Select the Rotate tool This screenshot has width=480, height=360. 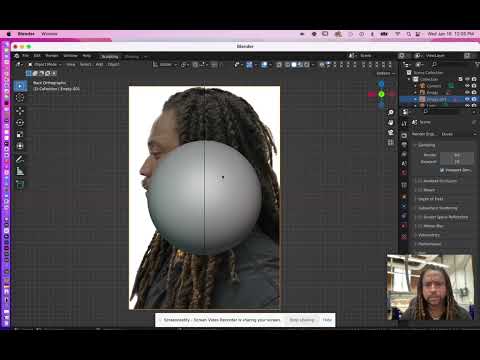tap(20, 123)
